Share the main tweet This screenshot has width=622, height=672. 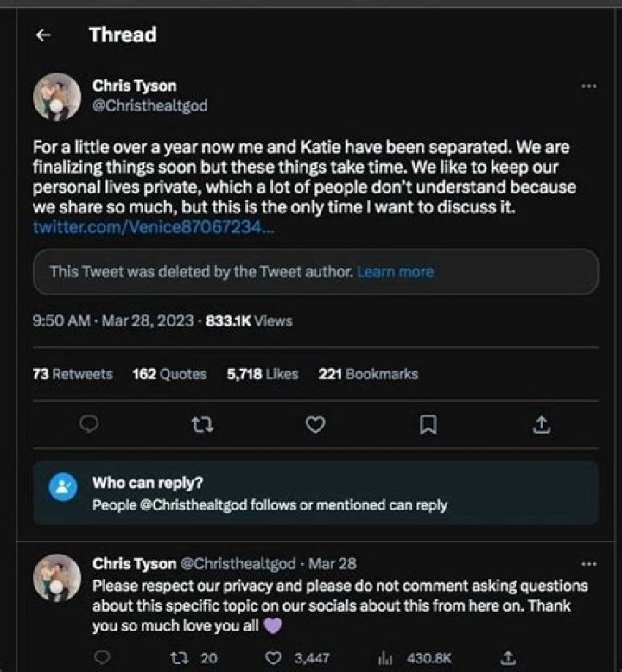point(541,425)
